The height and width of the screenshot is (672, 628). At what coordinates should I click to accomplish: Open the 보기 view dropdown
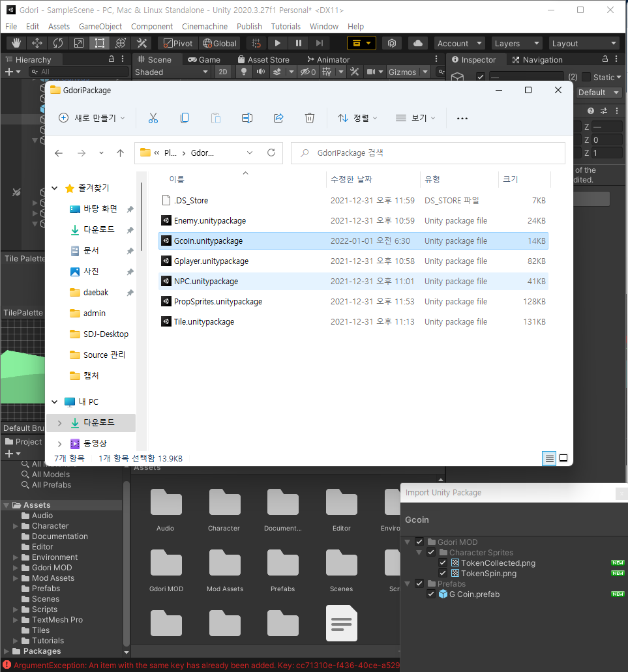tap(415, 118)
